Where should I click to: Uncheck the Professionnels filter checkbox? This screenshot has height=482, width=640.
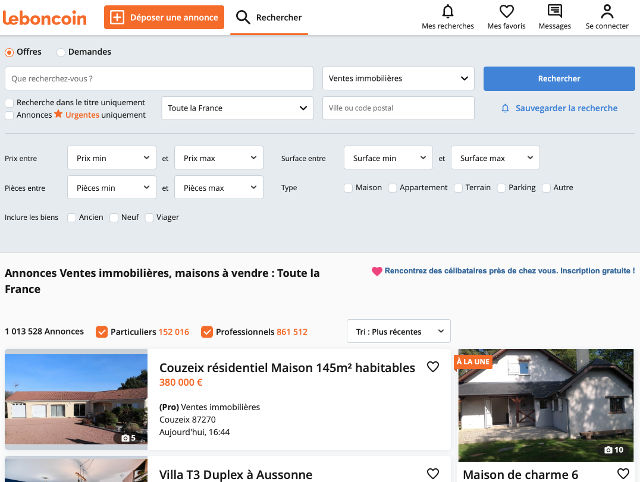point(207,332)
